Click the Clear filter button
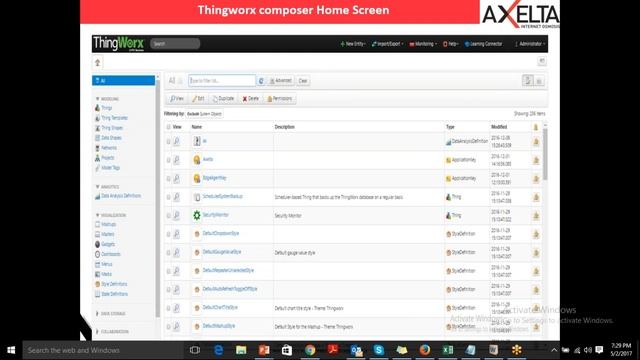This screenshot has height=360, width=640. 302,81
